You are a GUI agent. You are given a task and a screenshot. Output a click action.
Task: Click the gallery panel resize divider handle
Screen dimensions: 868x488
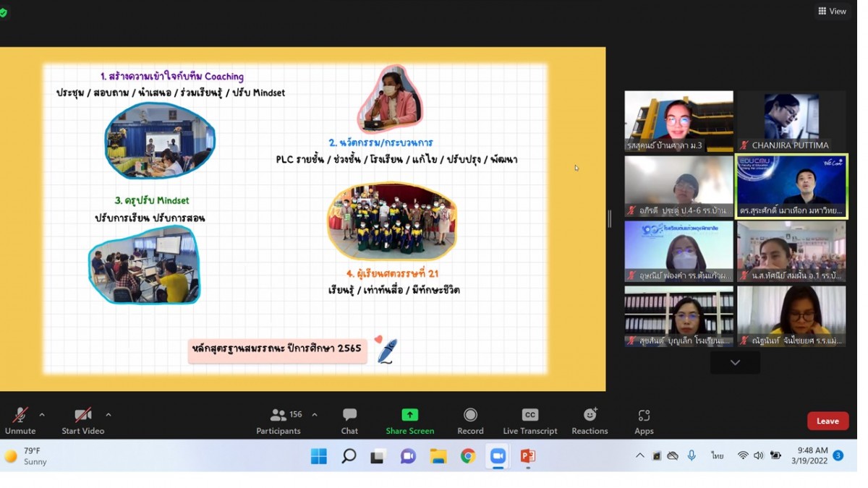pos(609,218)
